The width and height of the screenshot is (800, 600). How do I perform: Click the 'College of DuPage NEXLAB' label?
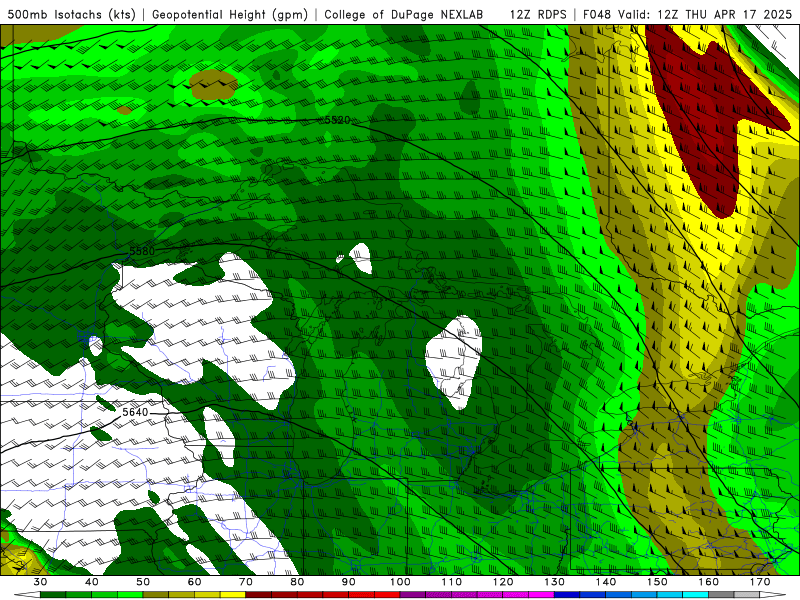tap(404, 15)
